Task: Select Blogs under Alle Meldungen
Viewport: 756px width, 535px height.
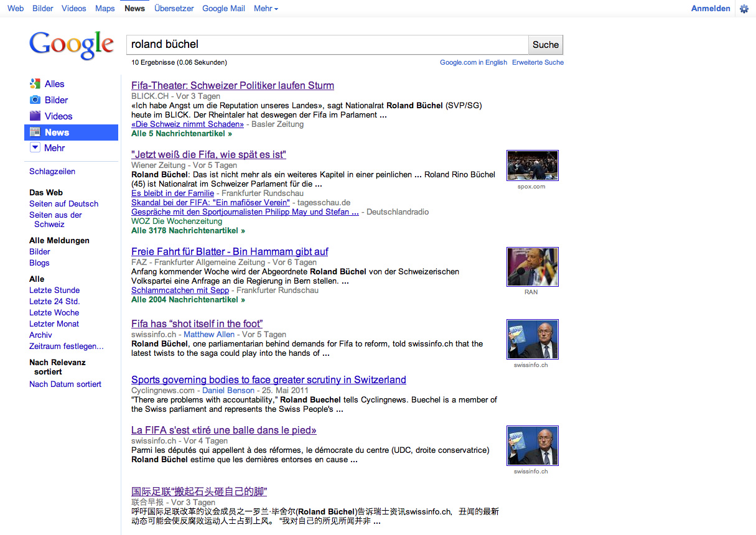Action: pos(39,263)
